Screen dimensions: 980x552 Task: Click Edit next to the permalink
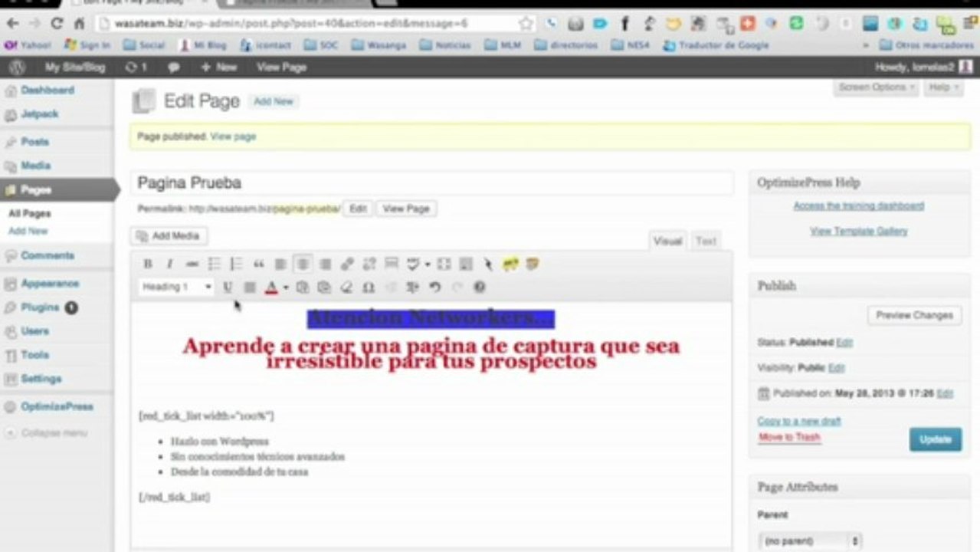[358, 209]
